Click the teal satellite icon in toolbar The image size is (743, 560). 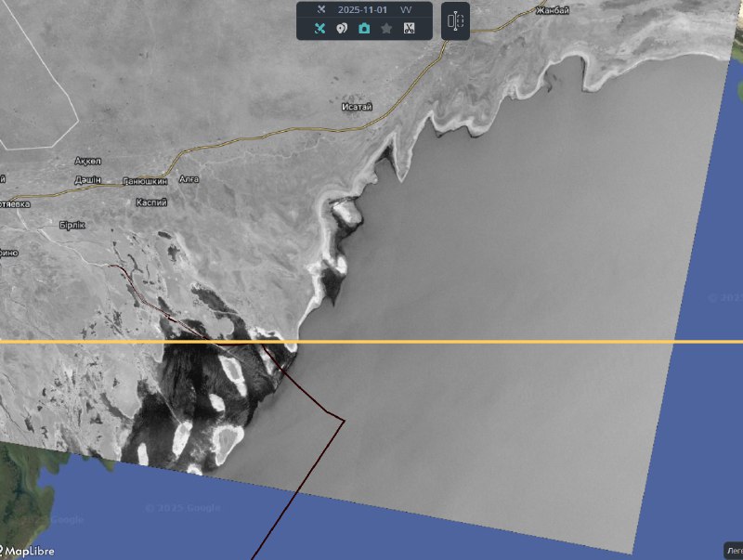pyautogui.click(x=319, y=29)
